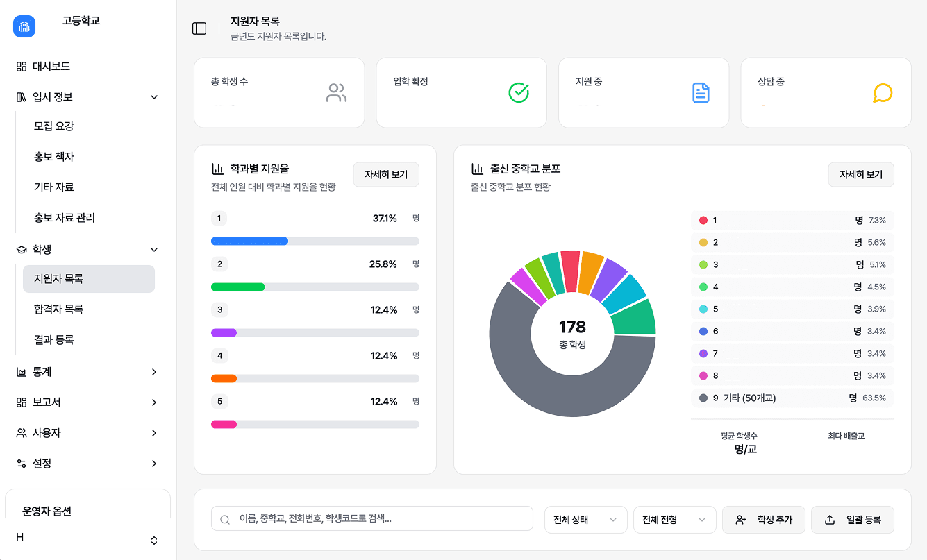Click the 평균 학생수 label

coord(739,436)
